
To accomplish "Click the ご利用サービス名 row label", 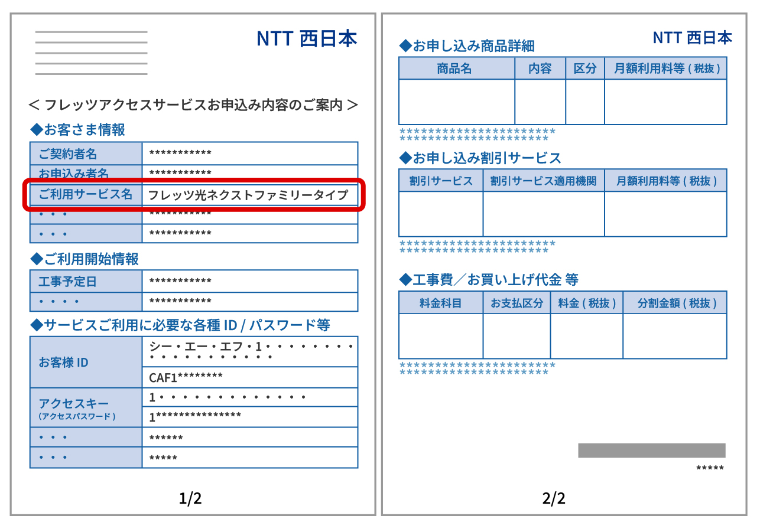I will [86, 194].
